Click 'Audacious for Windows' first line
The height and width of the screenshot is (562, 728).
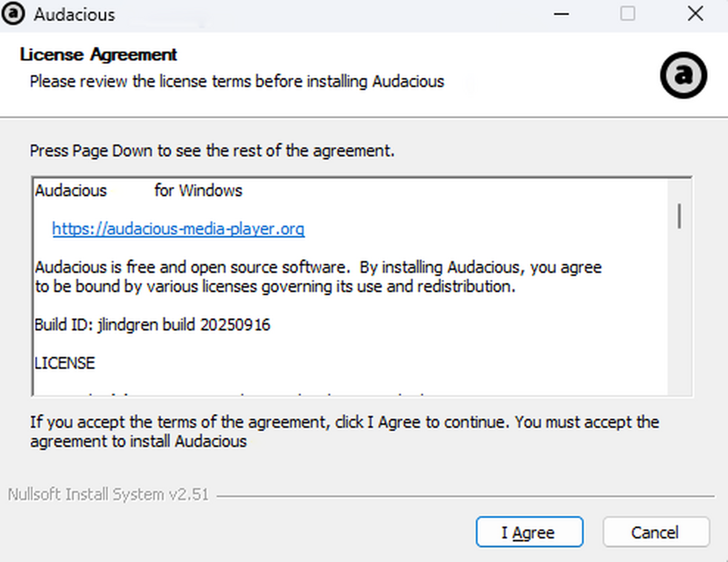tap(138, 191)
